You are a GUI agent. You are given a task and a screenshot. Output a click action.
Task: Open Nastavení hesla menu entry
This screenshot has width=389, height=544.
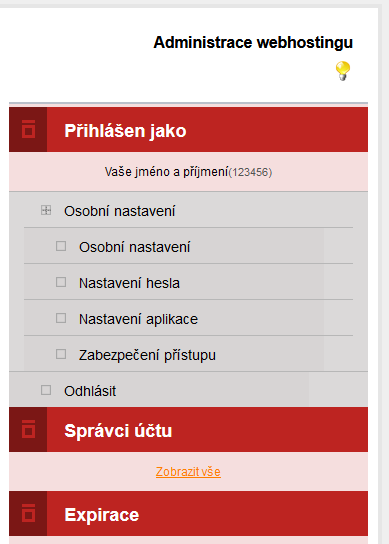tap(129, 283)
